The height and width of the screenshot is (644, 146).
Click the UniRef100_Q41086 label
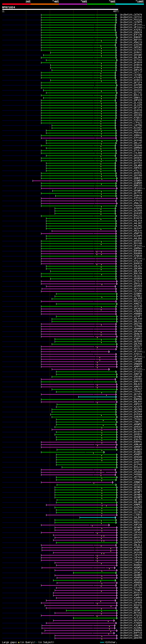131,156
